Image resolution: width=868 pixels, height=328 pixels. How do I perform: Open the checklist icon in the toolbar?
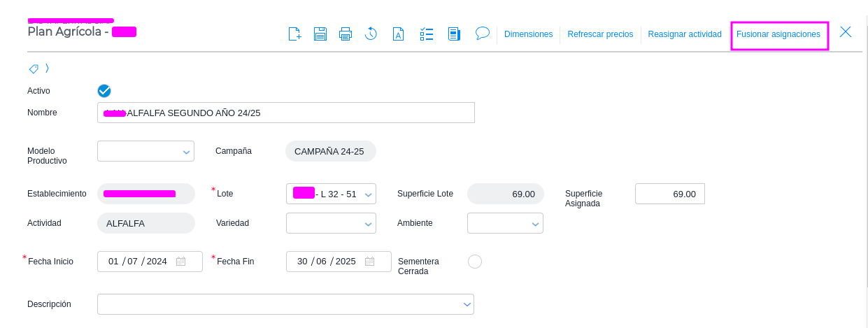click(x=427, y=34)
